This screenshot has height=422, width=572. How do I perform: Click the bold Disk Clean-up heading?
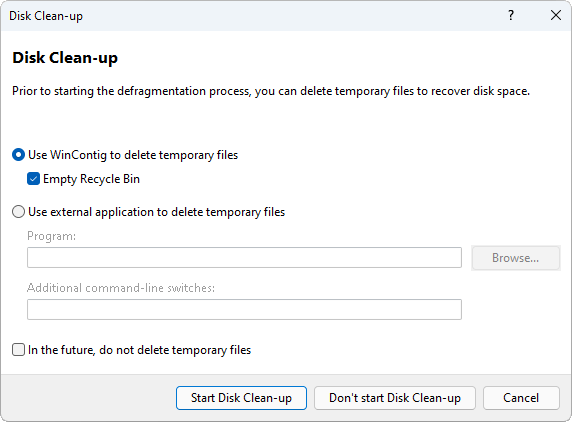(65, 58)
